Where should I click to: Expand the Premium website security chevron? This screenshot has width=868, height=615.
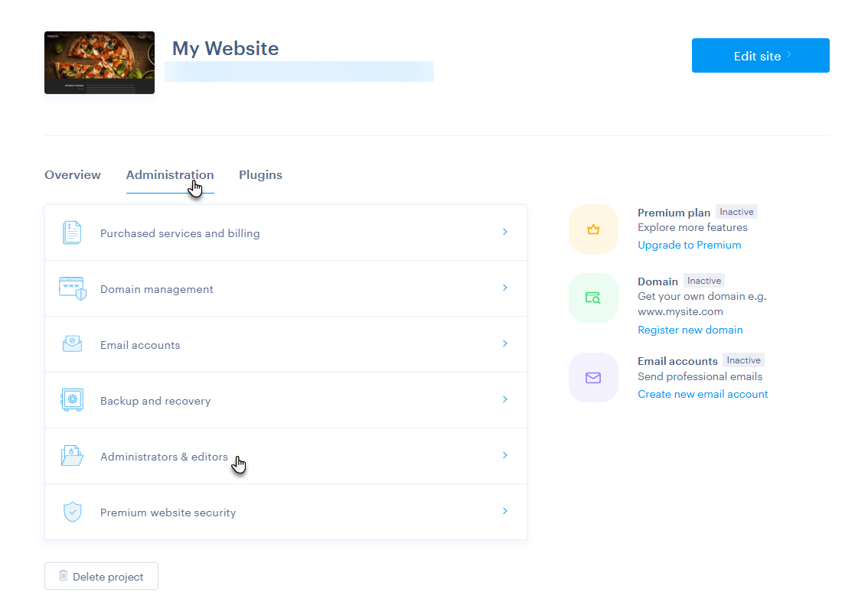(x=505, y=511)
